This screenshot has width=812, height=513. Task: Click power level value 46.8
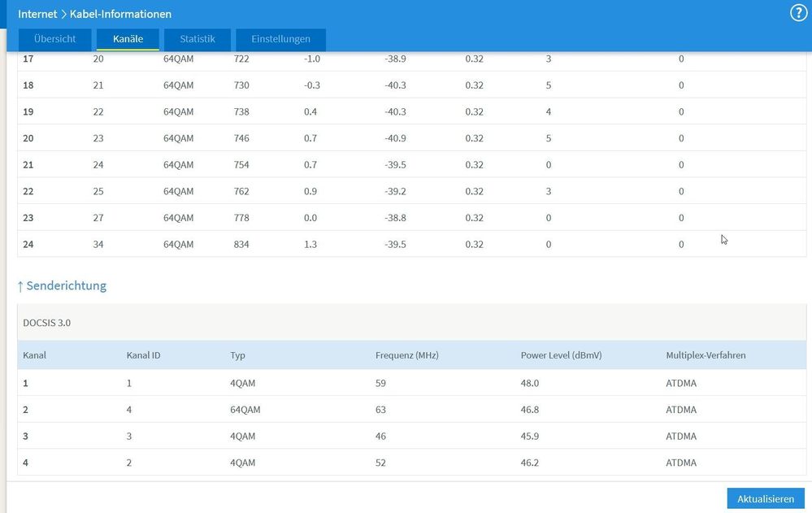[530, 410]
